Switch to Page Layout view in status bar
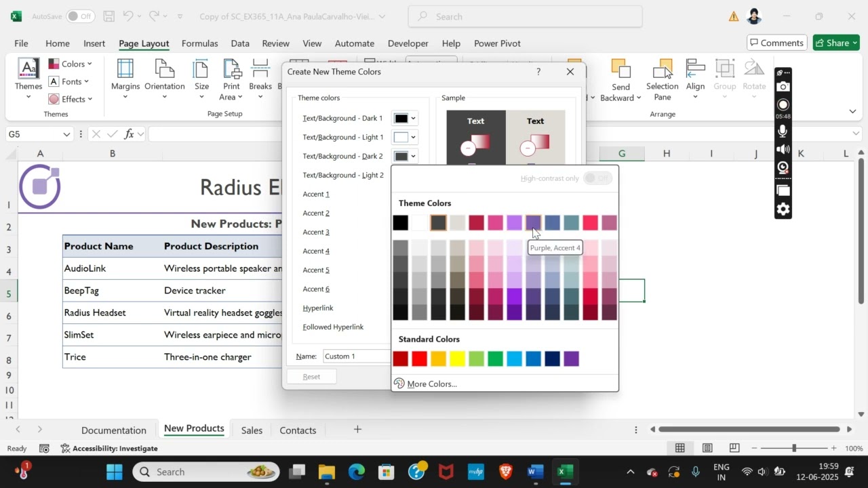Viewport: 868px width, 488px height. (x=707, y=448)
